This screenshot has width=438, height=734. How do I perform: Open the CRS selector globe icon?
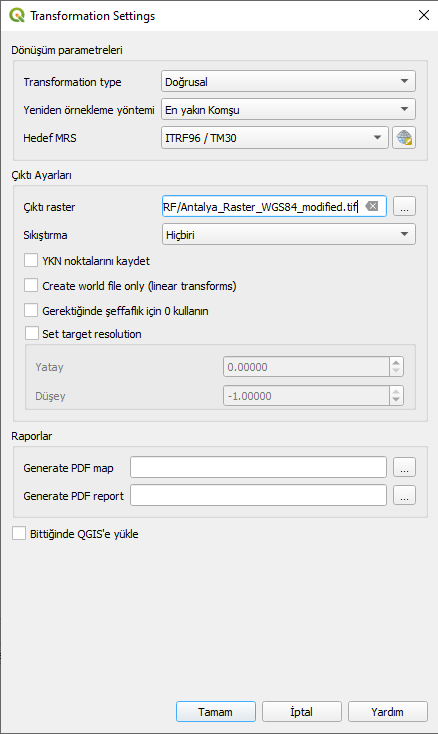point(404,138)
